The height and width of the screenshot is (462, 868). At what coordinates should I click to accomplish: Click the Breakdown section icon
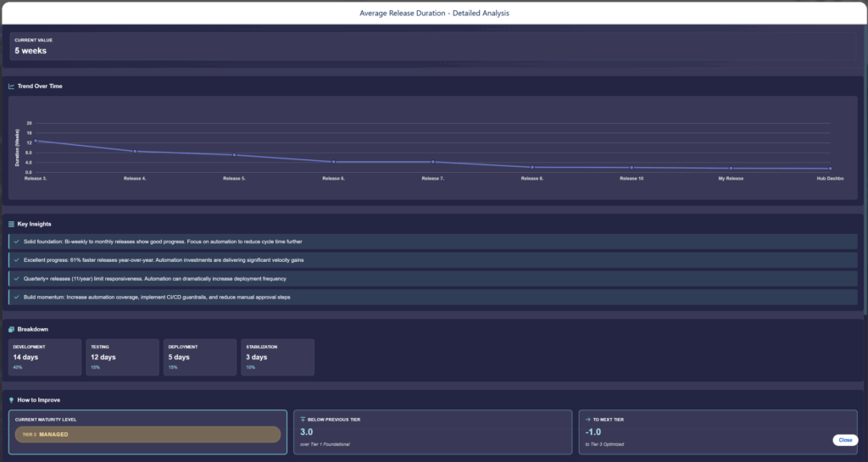click(11, 329)
